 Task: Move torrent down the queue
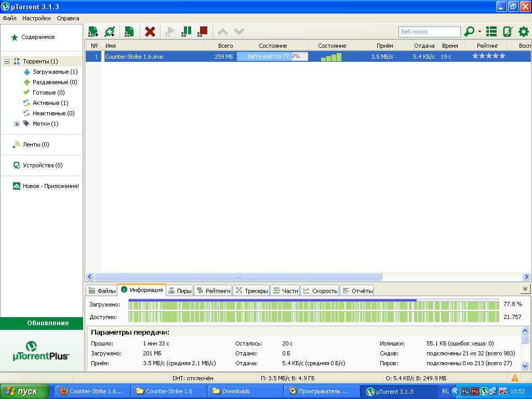239,32
